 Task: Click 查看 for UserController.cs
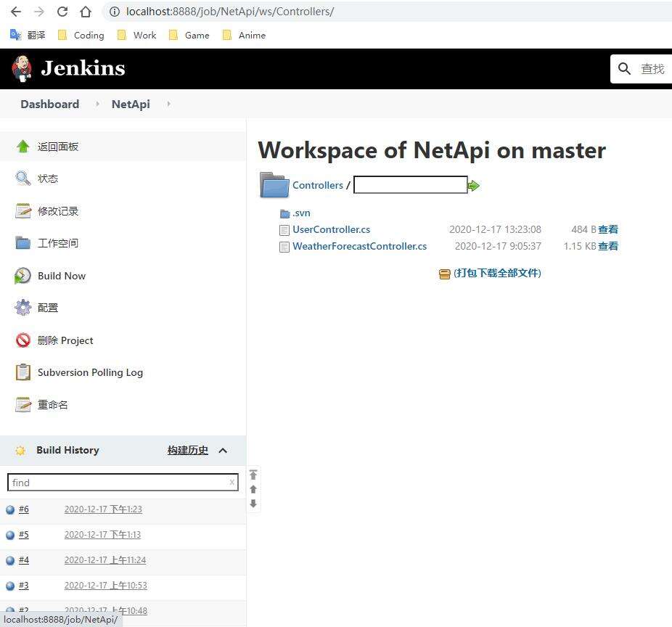tap(608, 230)
